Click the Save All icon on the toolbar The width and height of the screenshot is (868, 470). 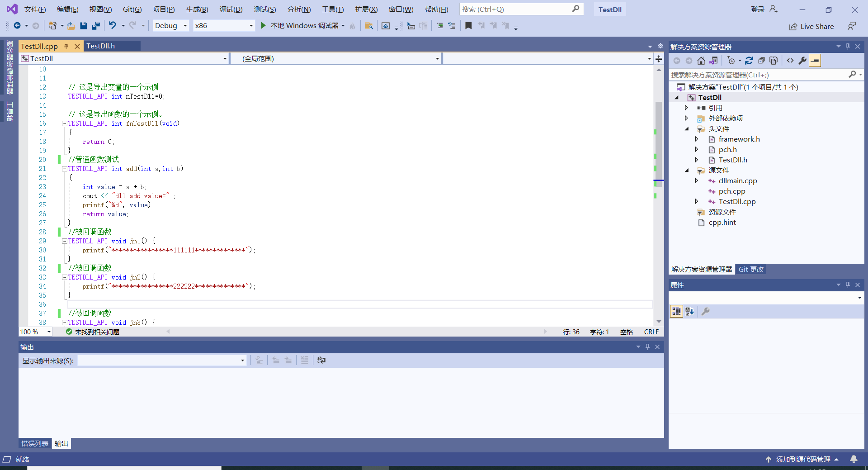coord(95,25)
